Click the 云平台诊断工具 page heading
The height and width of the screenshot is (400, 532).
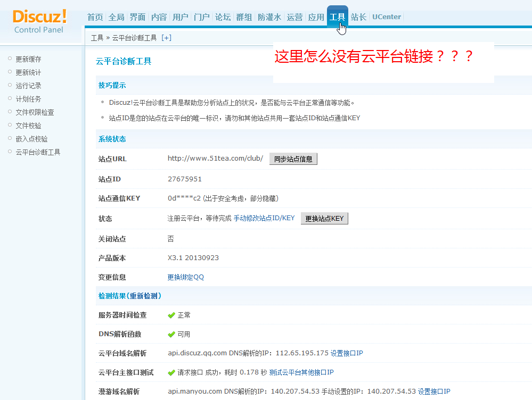[124, 61]
